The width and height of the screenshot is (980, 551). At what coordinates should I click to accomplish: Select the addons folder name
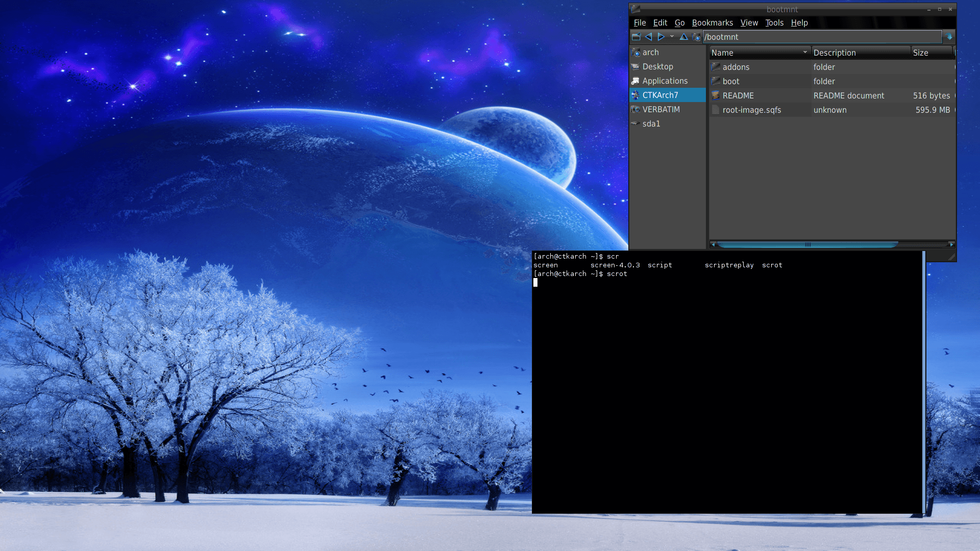pos(736,67)
